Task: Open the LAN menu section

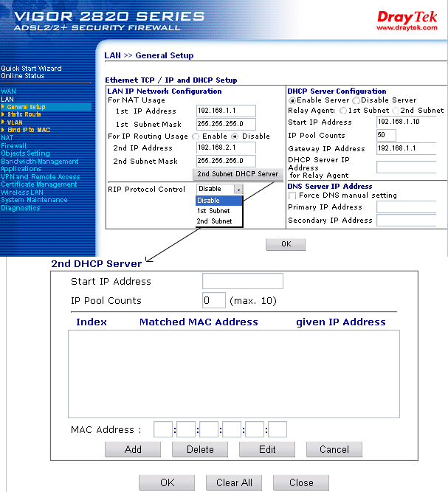Action: point(7,99)
